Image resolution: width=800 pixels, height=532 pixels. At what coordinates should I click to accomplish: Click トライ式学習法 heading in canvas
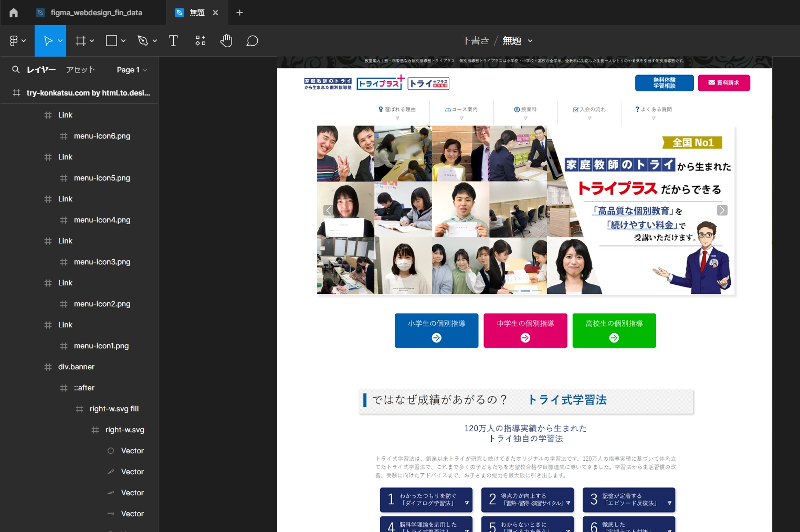tap(567, 400)
